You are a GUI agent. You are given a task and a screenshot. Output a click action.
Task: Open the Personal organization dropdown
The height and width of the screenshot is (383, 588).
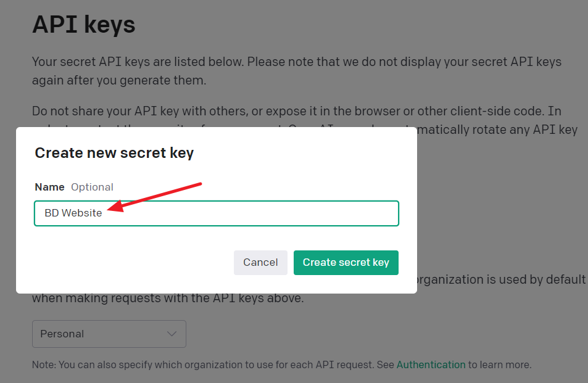109,334
